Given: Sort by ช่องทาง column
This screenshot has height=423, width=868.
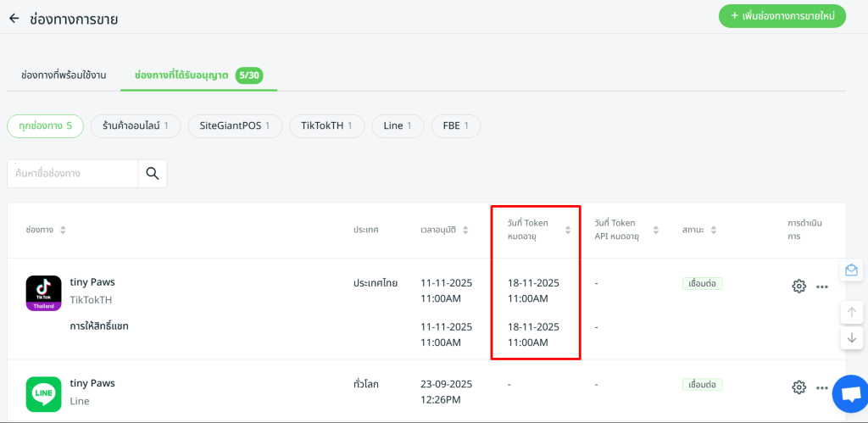Looking at the screenshot, I should tap(63, 230).
